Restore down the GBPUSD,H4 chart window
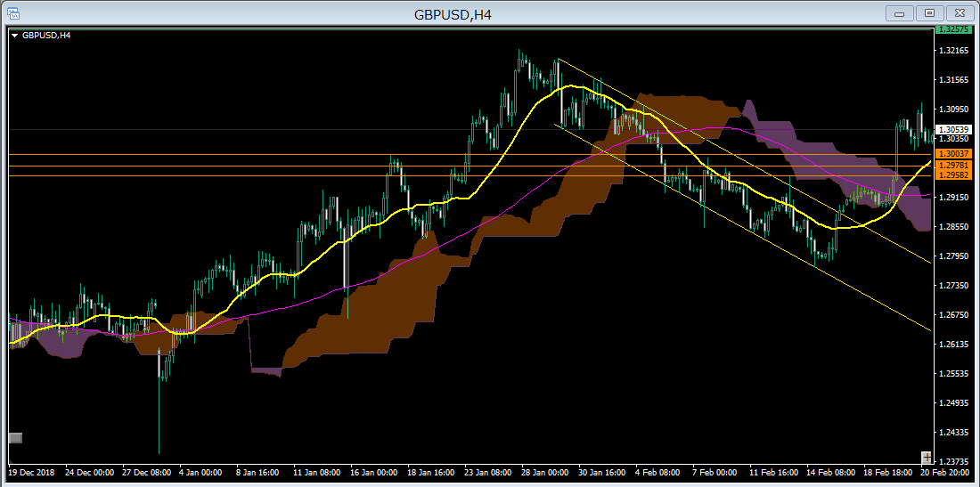 point(930,13)
